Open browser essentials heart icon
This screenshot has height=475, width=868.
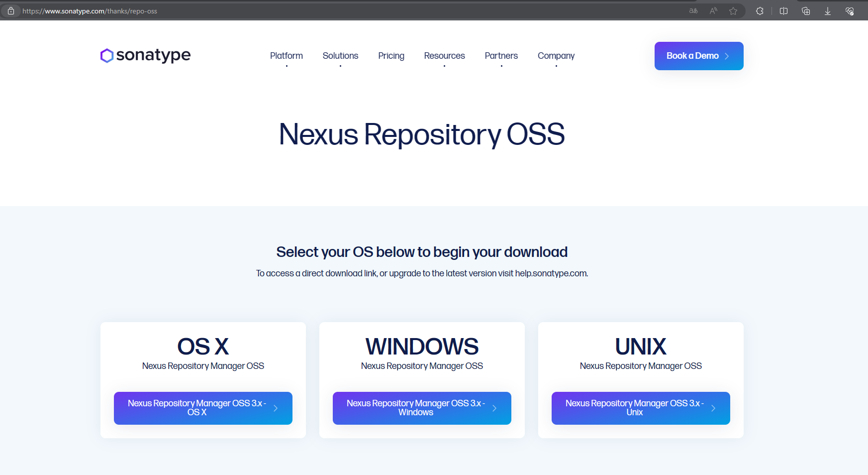coord(850,11)
